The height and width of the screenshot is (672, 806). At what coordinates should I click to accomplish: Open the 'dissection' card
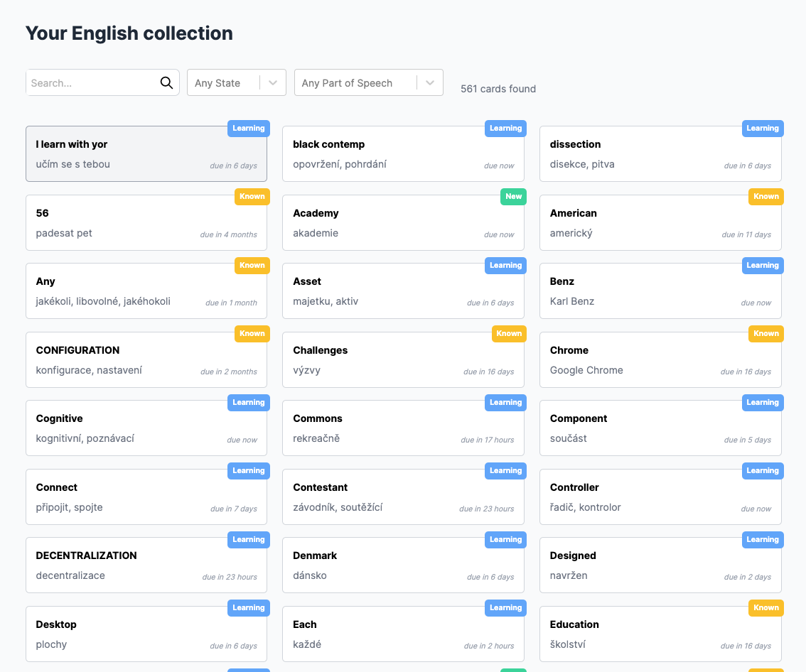tap(660, 154)
